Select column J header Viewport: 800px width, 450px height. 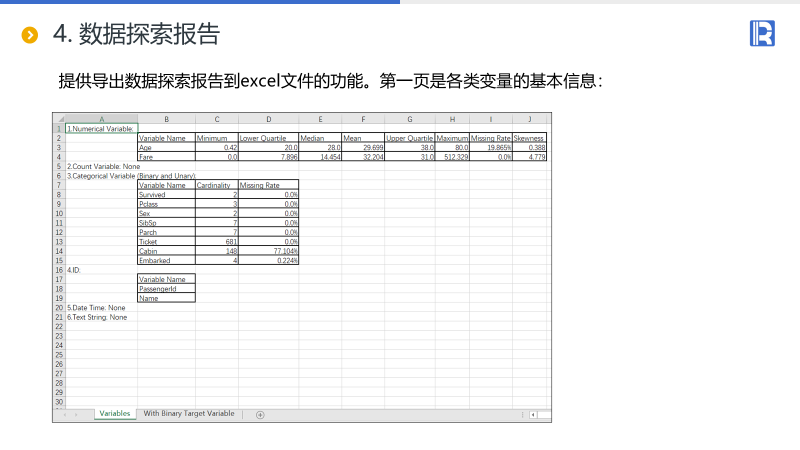point(530,119)
